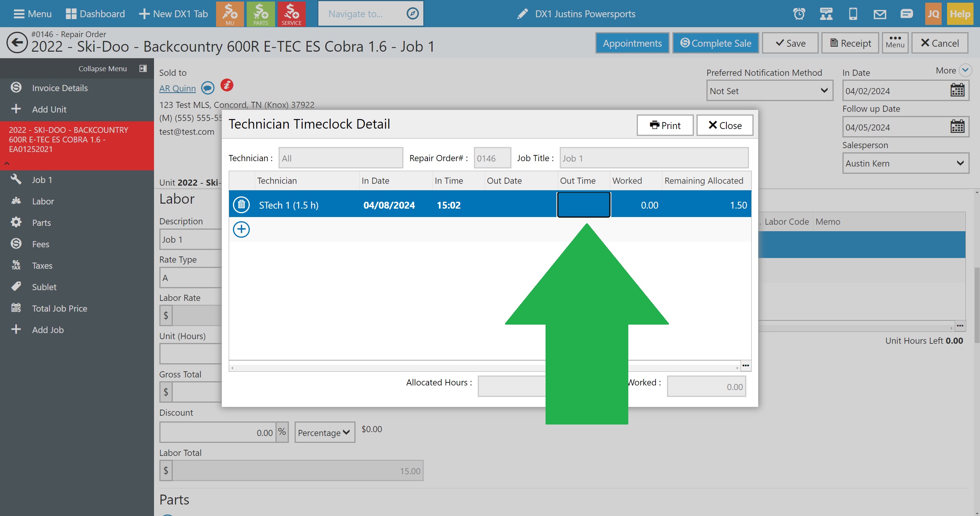Open Preferred Notification Method dropdown
Viewport: 980px width, 516px height.
(x=769, y=91)
